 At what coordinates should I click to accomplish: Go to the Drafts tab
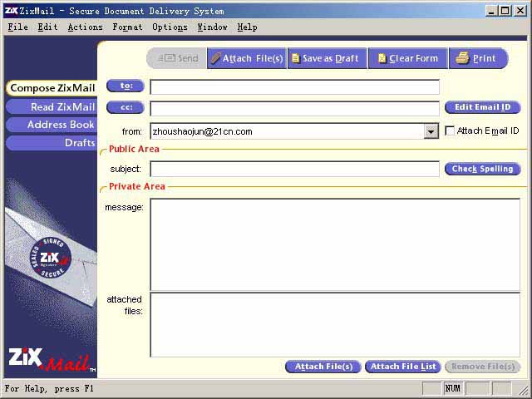(52, 143)
